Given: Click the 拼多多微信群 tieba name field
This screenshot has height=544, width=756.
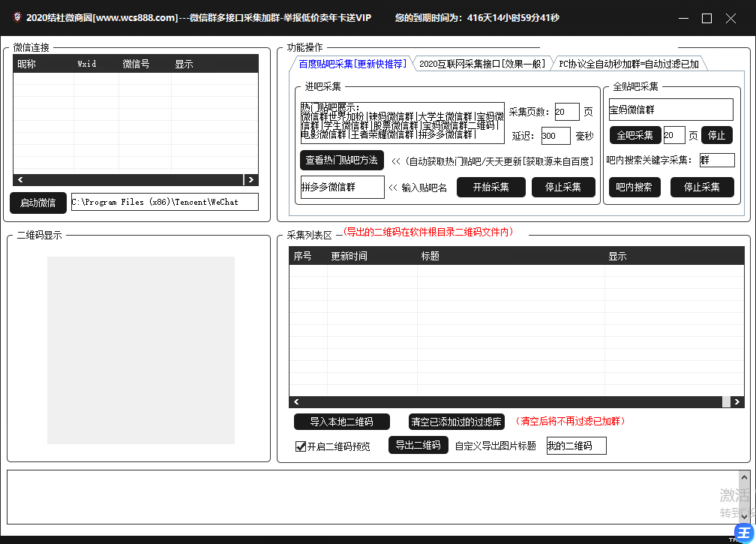Looking at the screenshot, I should (342, 187).
